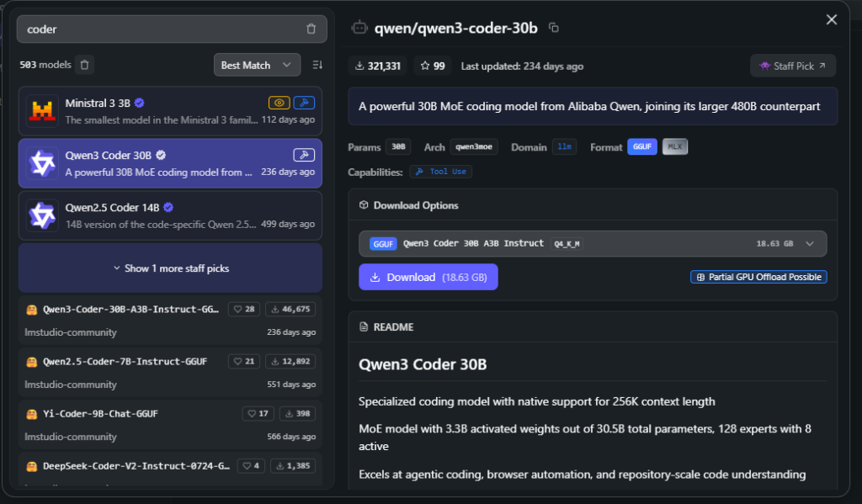Switch the format to MLX

pyautogui.click(x=675, y=147)
